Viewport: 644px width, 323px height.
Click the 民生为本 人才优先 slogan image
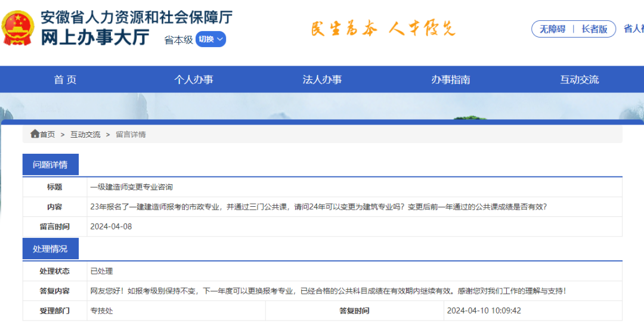point(383,29)
